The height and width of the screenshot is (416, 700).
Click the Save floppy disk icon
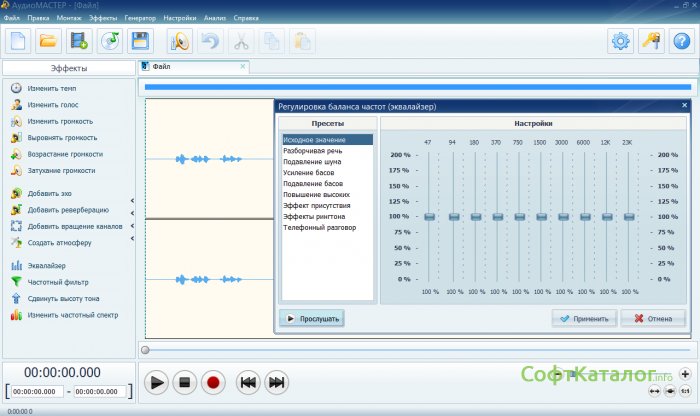tap(140, 41)
